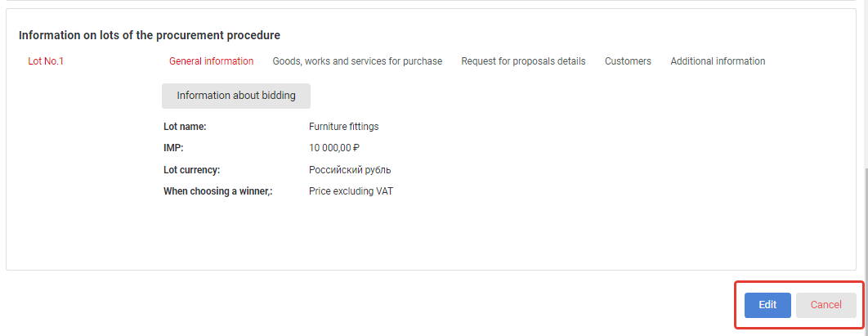Viewport: 868px width, 336px height.
Task: Select Lot No.1 in the lot list
Action: (46, 61)
